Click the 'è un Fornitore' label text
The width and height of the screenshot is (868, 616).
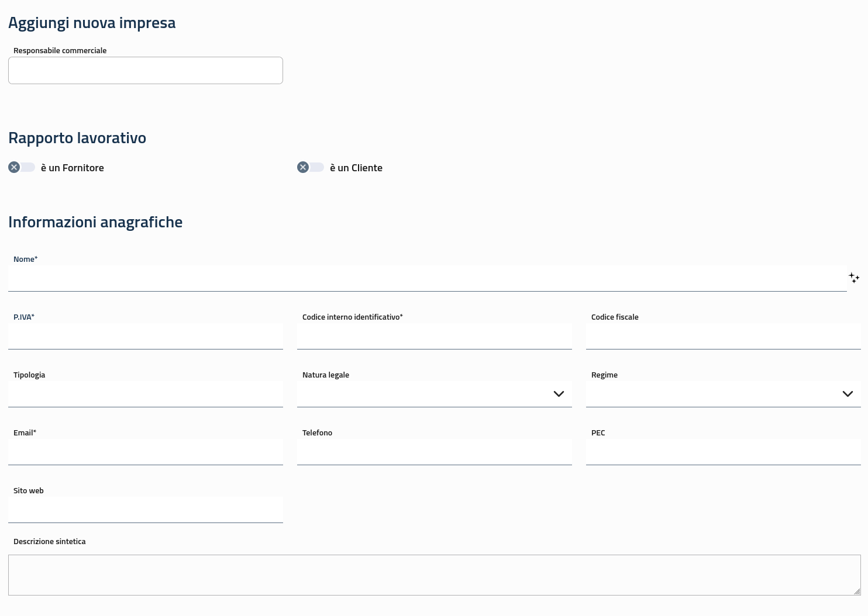pyautogui.click(x=73, y=168)
